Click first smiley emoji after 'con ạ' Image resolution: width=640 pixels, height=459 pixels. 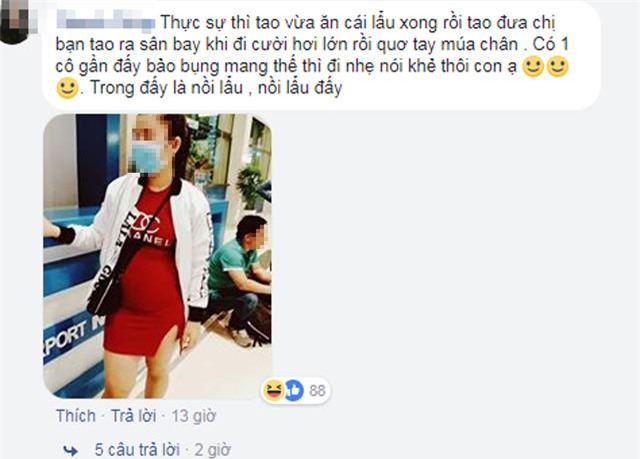(533, 67)
